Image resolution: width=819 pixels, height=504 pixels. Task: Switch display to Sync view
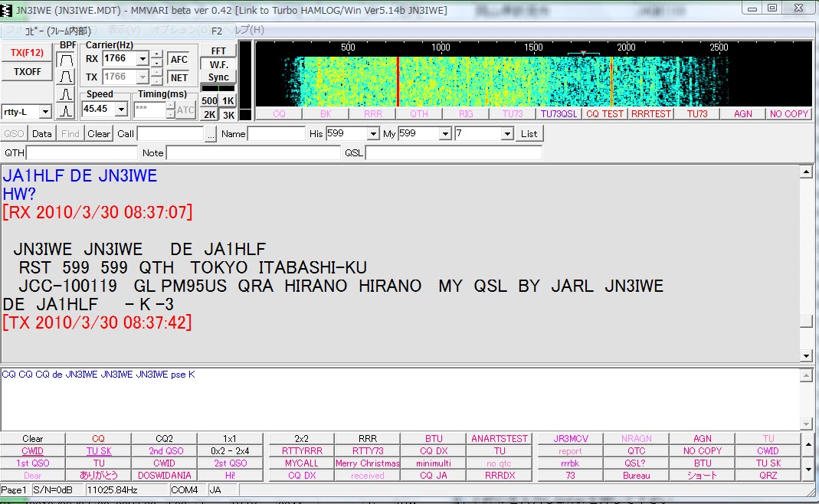[x=218, y=77]
